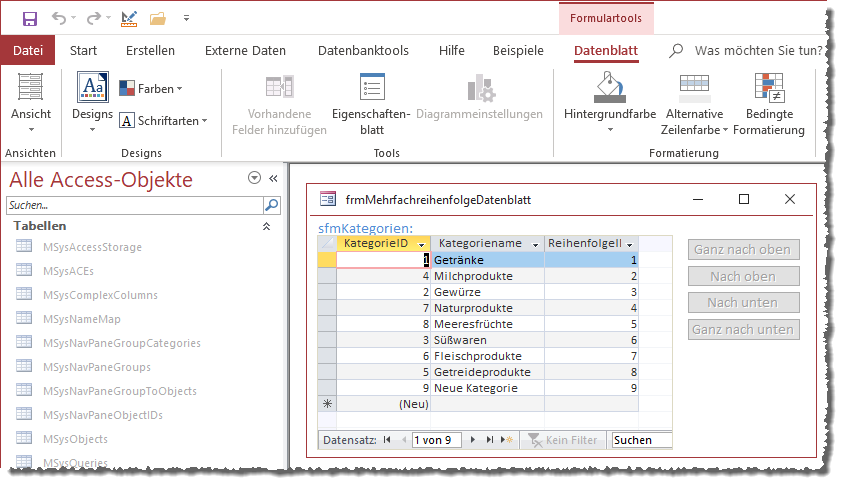This screenshot has width=845, height=485.
Task: Click the new record row selector asterisk
Action: coord(327,404)
